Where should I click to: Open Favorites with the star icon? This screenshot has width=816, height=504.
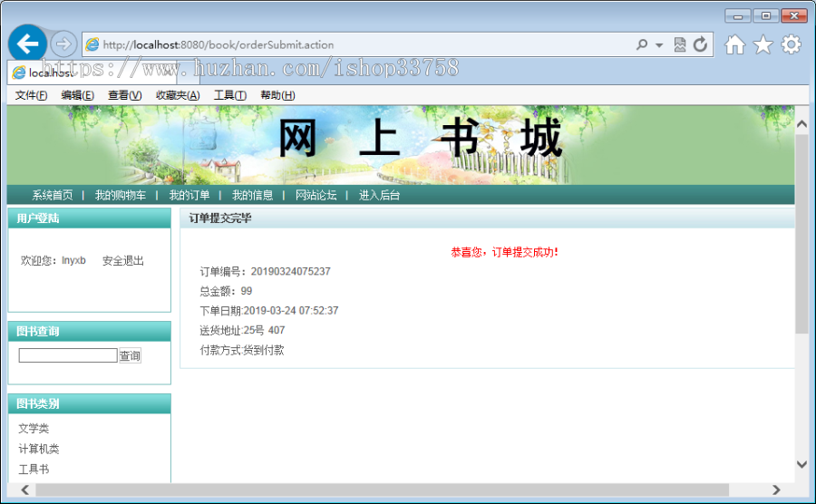[763, 44]
